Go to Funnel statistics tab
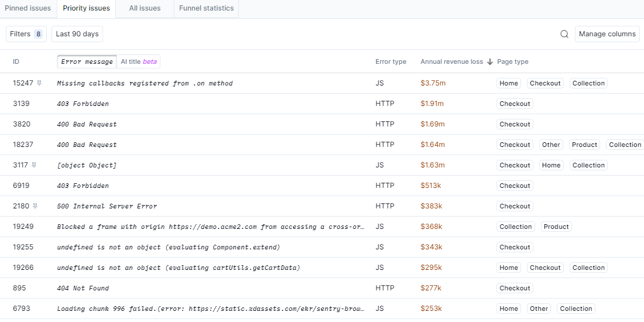Image resolution: width=644 pixels, height=322 pixels. [206, 8]
